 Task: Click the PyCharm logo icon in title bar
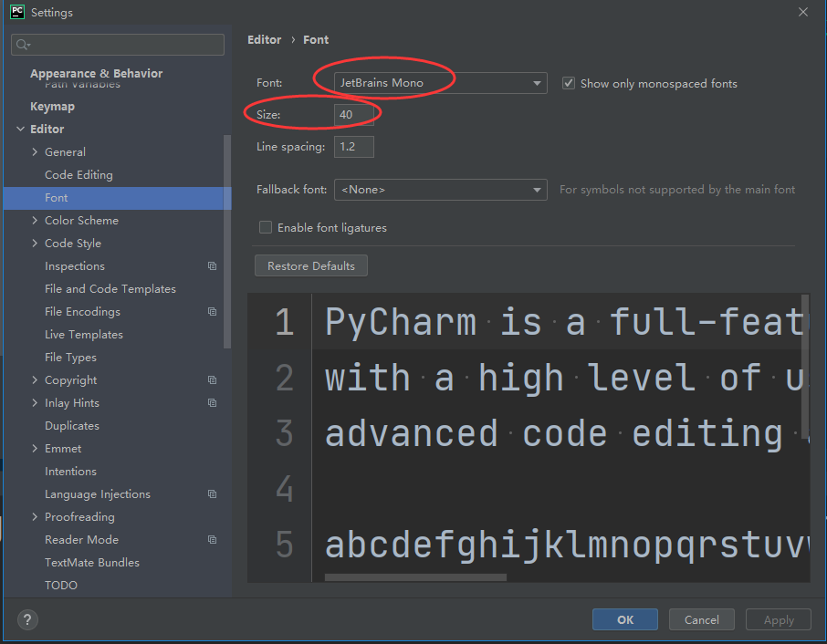[x=17, y=12]
